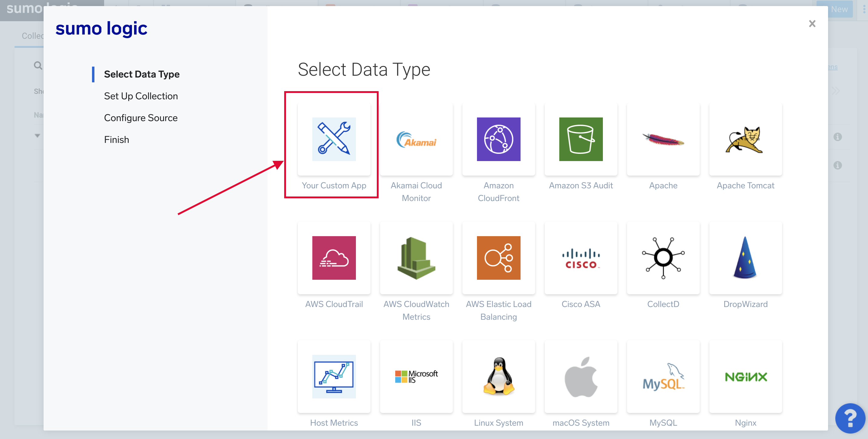Viewport: 868px width, 439px height.
Task: Pick the AWS Elastic Load Balancing icon
Action: pyautogui.click(x=498, y=258)
